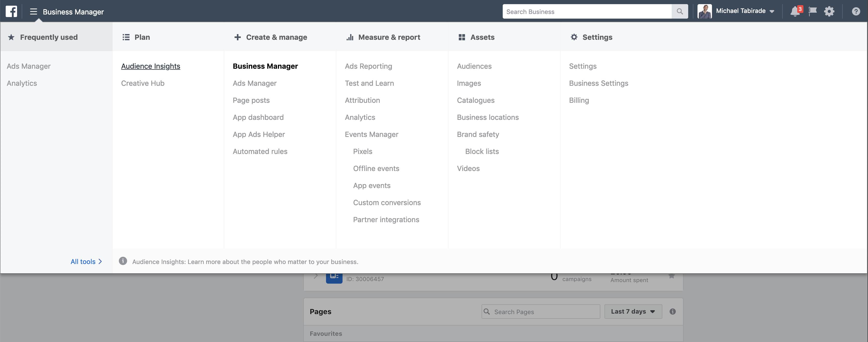Viewport: 868px width, 342px height.
Task: Select Analytics under Measure & report
Action: click(360, 117)
